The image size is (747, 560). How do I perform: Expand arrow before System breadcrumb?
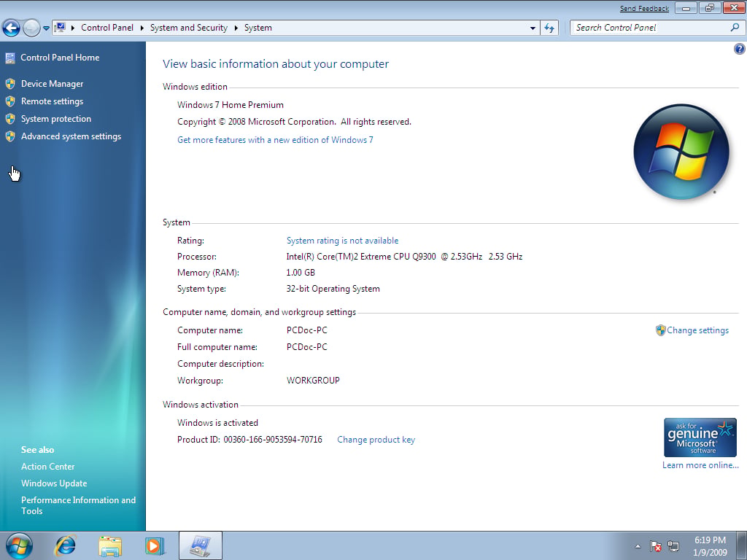coord(236,28)
